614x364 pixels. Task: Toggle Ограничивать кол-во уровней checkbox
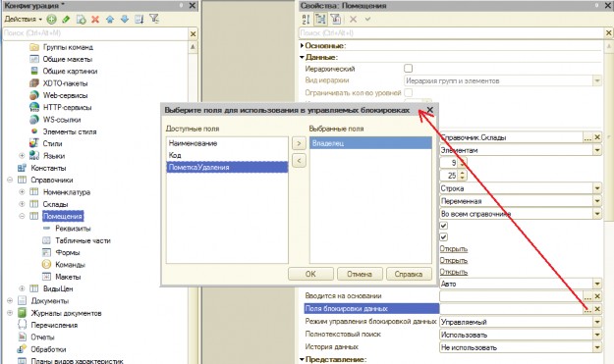coord(408,92)
